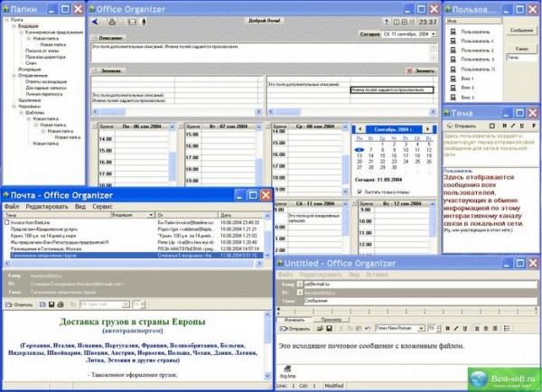Screen dimensions: 542x392
Task: Click the vertical scrollbar of the Пн 06 сен schedule
Action: point(172,154)
